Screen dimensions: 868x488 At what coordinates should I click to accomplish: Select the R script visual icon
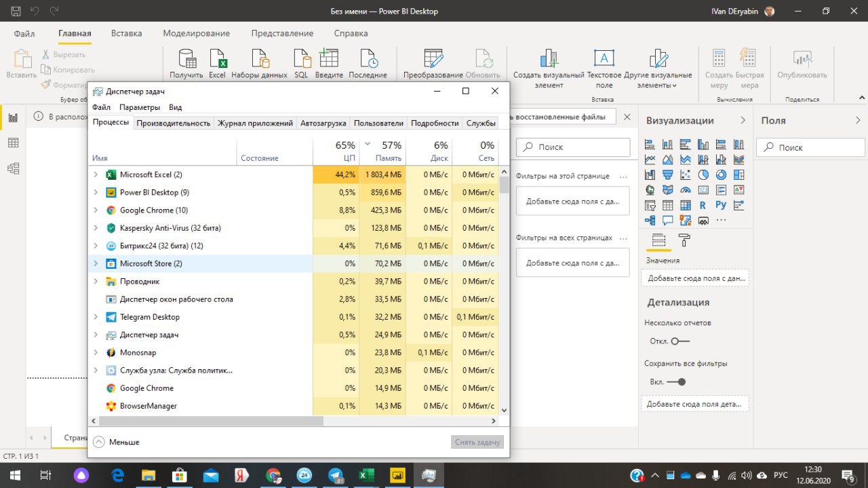coord(703,205)
